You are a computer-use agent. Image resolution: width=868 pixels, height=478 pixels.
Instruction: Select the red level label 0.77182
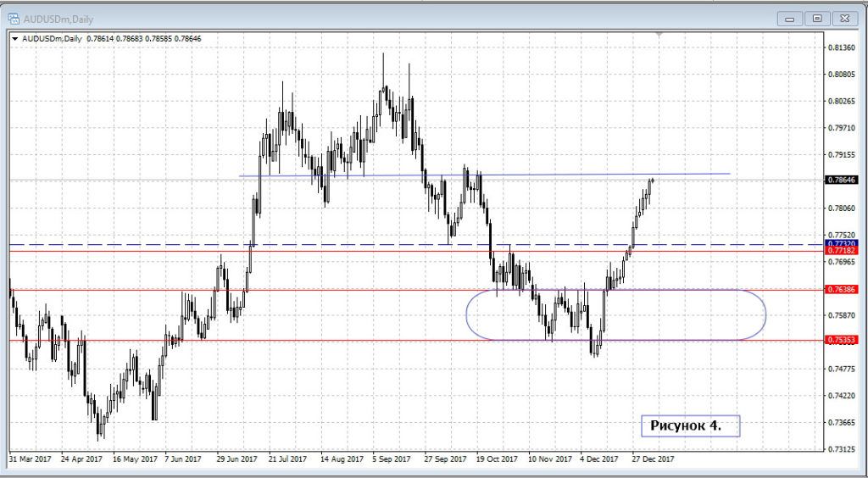(841, 252)
